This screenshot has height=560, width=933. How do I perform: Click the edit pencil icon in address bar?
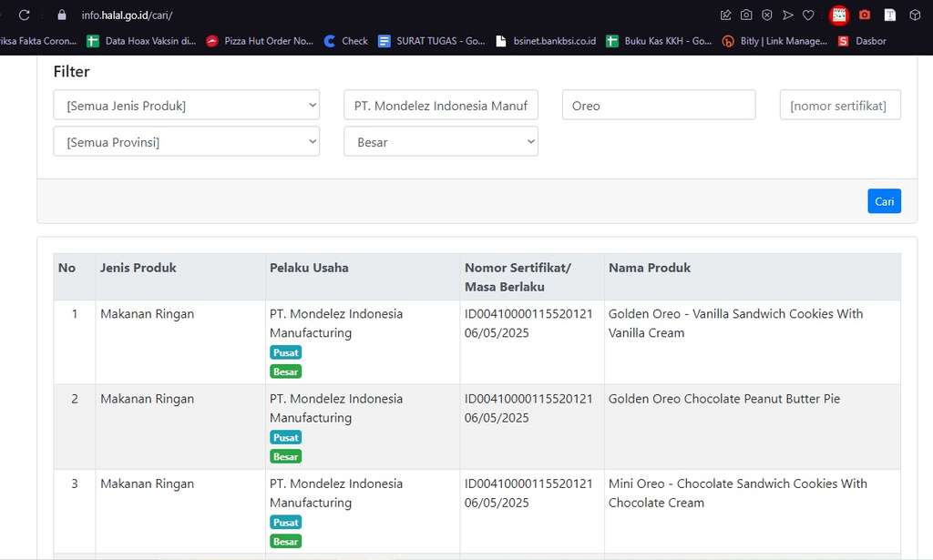pyautogui.click(x=725, y=15)
